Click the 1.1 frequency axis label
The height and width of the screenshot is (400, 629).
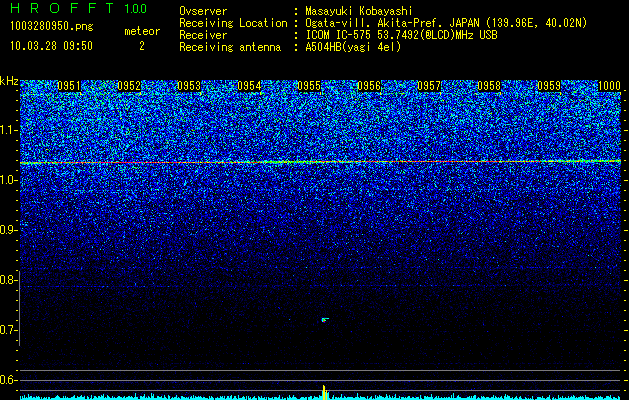[9, 130]
